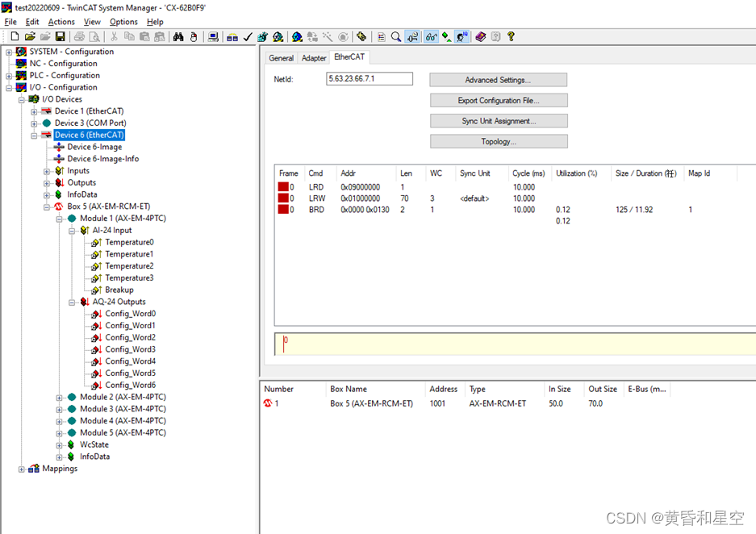Select Breakup input variable
The width and height of the screenshot is (756, 534).
point(119,290)
